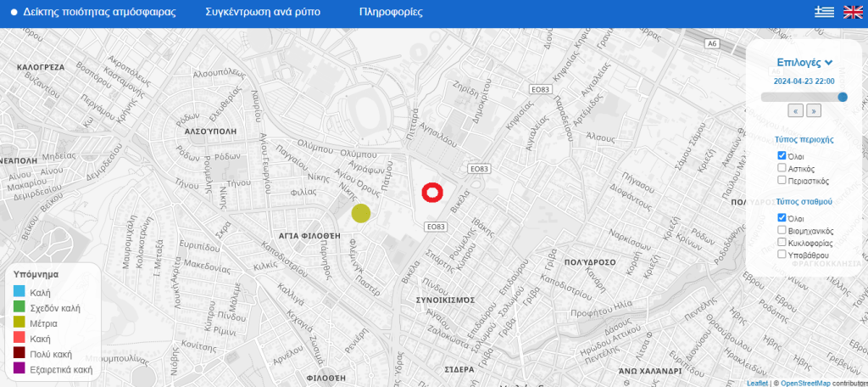Uncheck Όλοι under Τύπος περιοχής
The width and height of the screenshot is (868, 387).
point(782,156)
